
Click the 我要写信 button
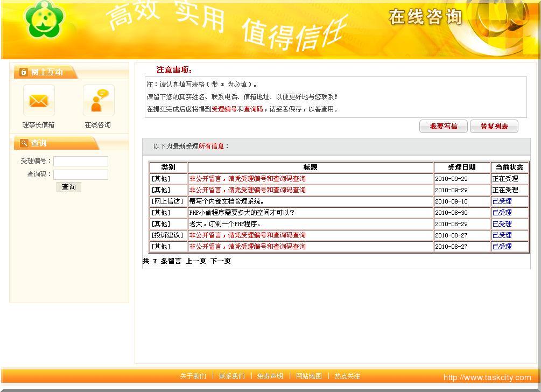(443, 127)
